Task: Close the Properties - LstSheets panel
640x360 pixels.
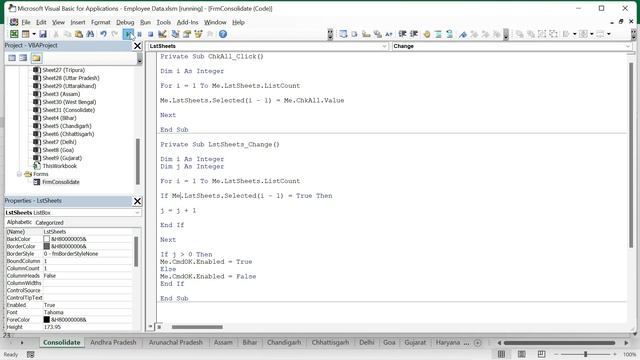Action: pos(138,201)
